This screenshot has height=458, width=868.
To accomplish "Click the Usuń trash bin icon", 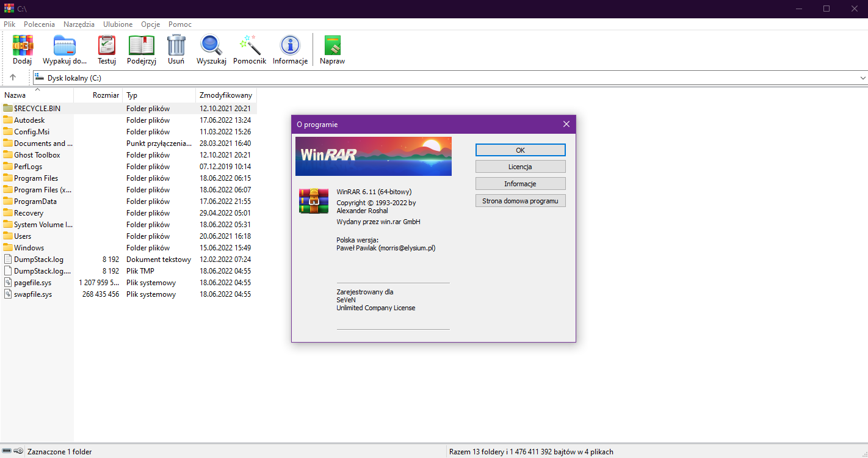I will (x=176, y=45).
